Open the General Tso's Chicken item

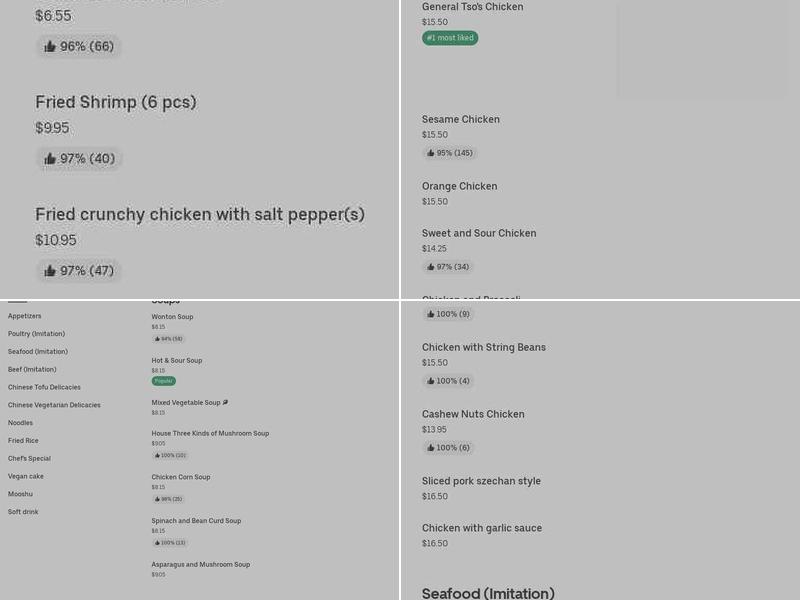coord(472,7)
